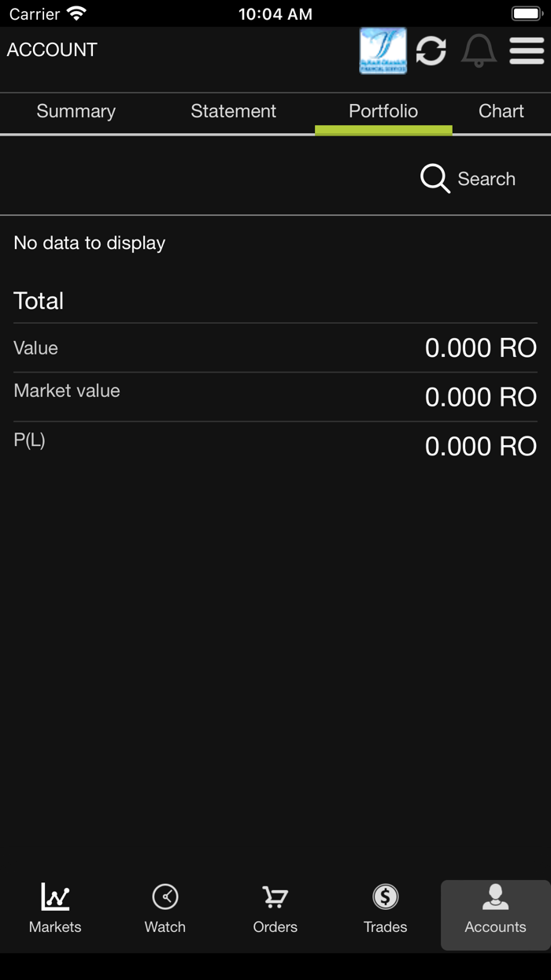The height and width of the screenshot is (980, 551).
Task: Switch to the Statement tab
Action: pos(233,112)
